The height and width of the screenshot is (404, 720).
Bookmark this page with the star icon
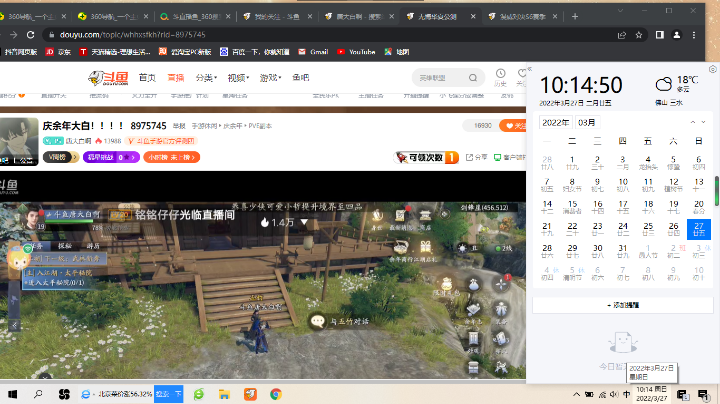point(639,35)
